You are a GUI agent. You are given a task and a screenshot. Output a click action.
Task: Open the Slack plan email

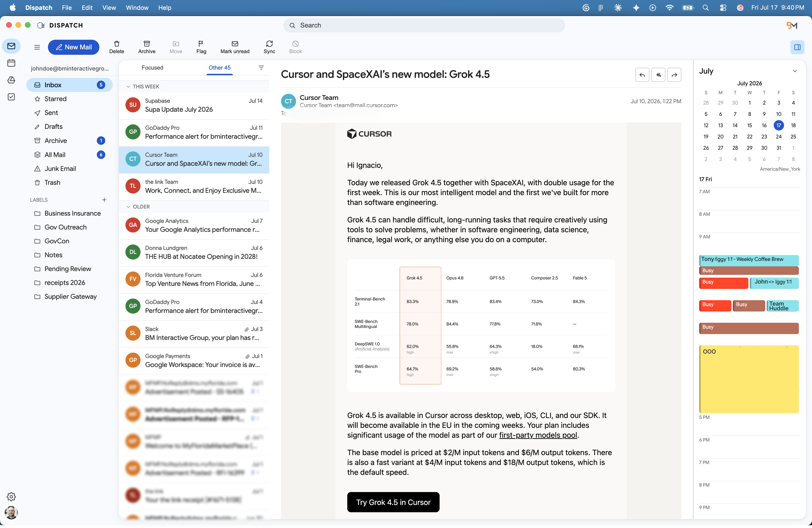point(194,334)
